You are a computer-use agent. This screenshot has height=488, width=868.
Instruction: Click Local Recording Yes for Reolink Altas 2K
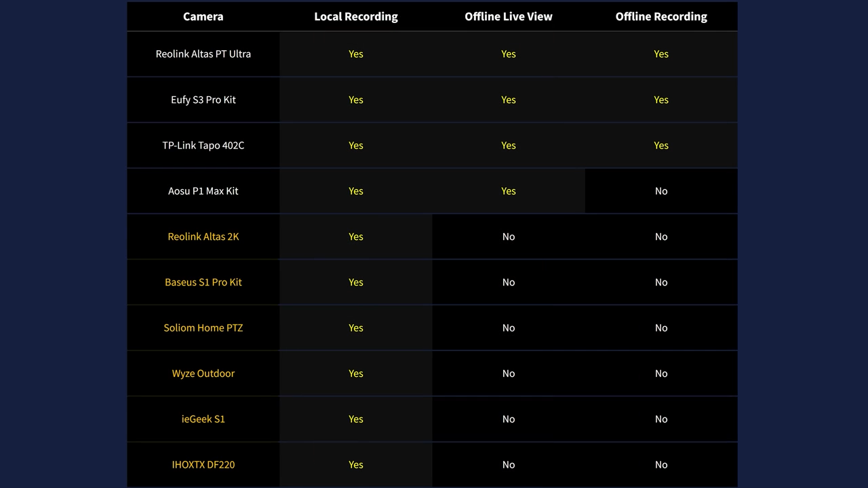pos(356,237)
